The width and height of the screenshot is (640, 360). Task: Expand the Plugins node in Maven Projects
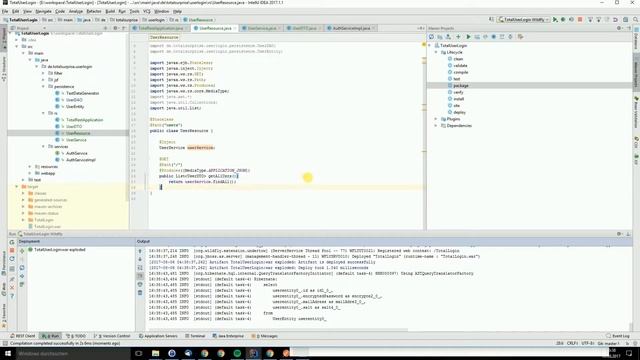click(x=436, y=119)
